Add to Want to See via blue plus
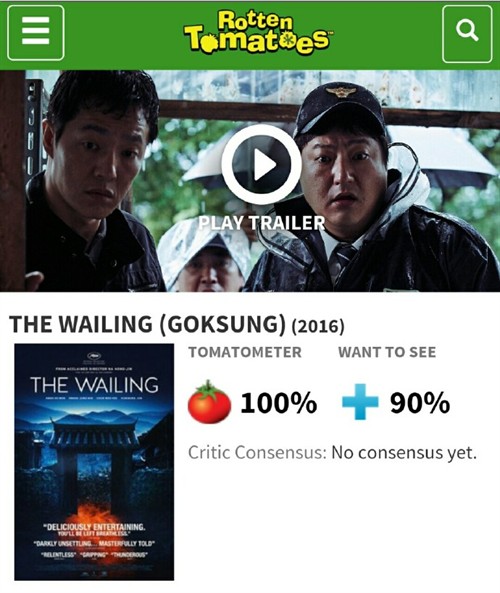 coord(360,402)
